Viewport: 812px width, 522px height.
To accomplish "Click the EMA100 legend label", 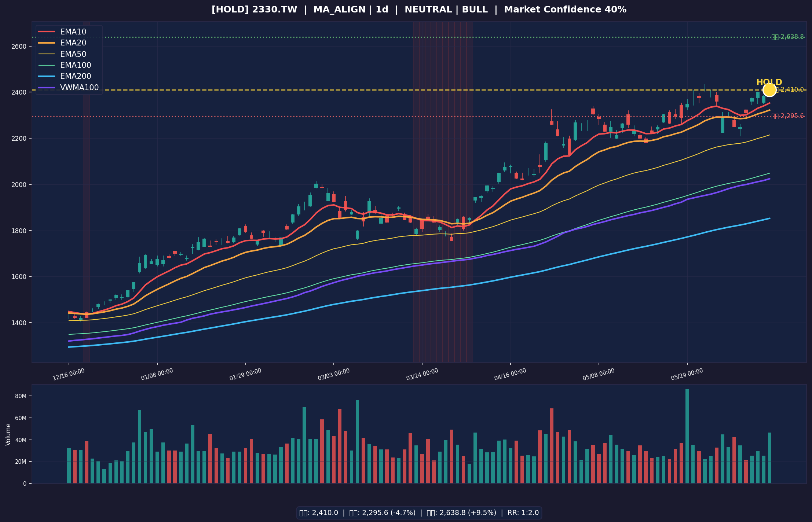I will [x=76, y=65].
